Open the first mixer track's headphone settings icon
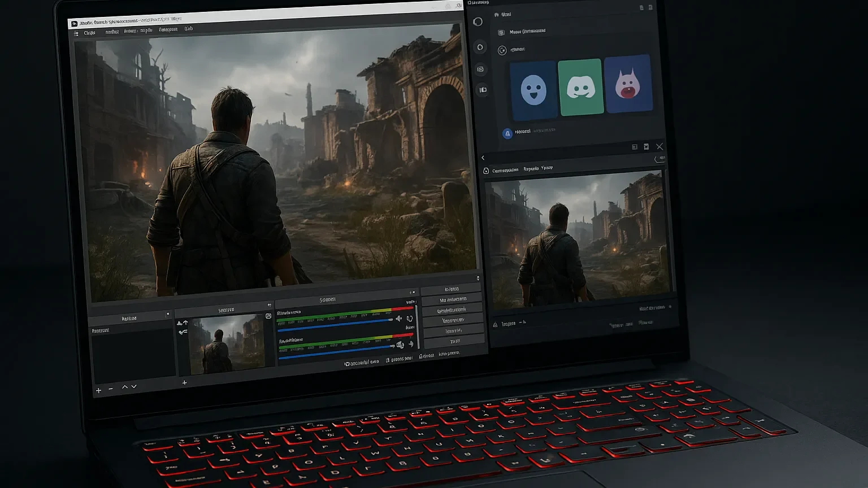Viewport: 868px width, 488px height. 410,319
